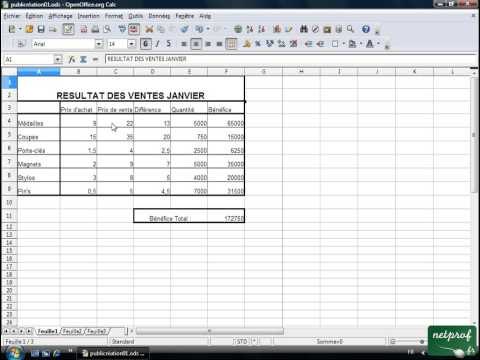Toggle Underline formatting (S)

[169, 44]
